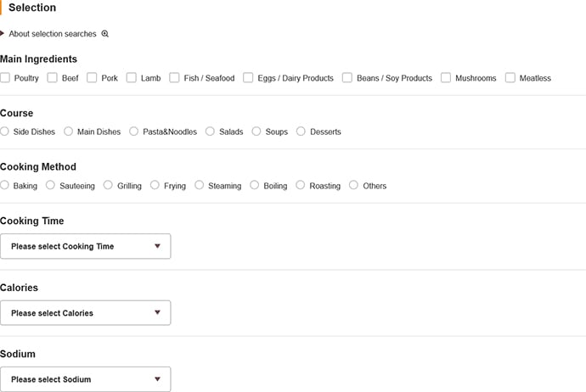The image size is (586, 392).
Task: Select the Soups course option
Action: (x=256, y=132)
